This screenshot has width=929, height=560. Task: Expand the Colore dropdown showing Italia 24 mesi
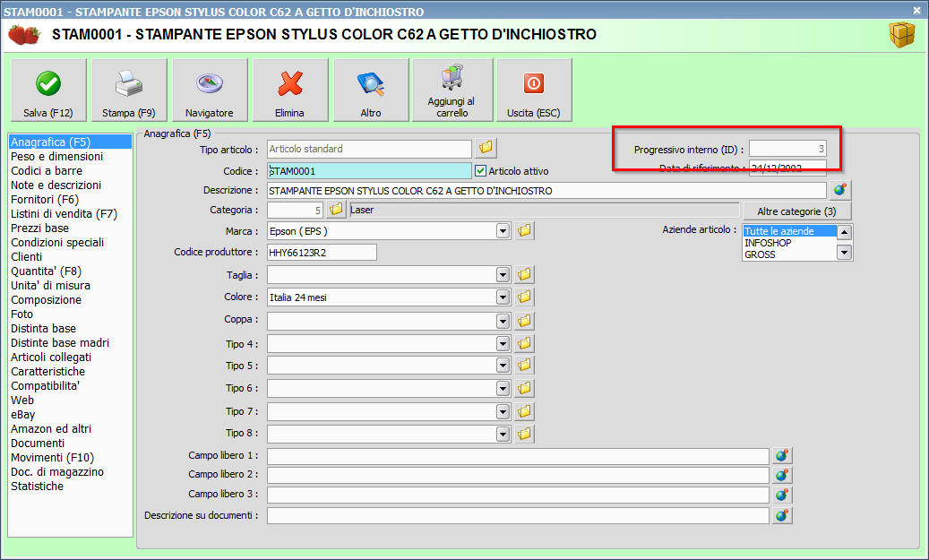pyautogui.click(x=503, y=297)
